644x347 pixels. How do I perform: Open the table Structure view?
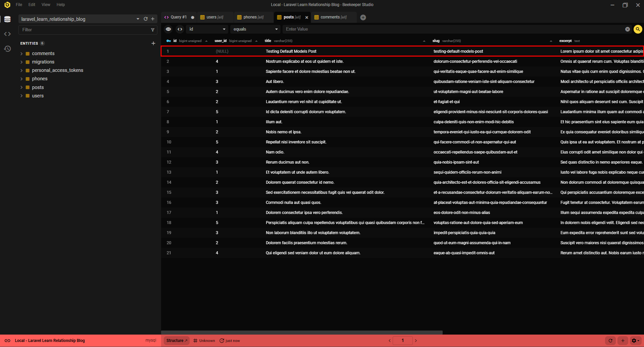click(176, 340)
